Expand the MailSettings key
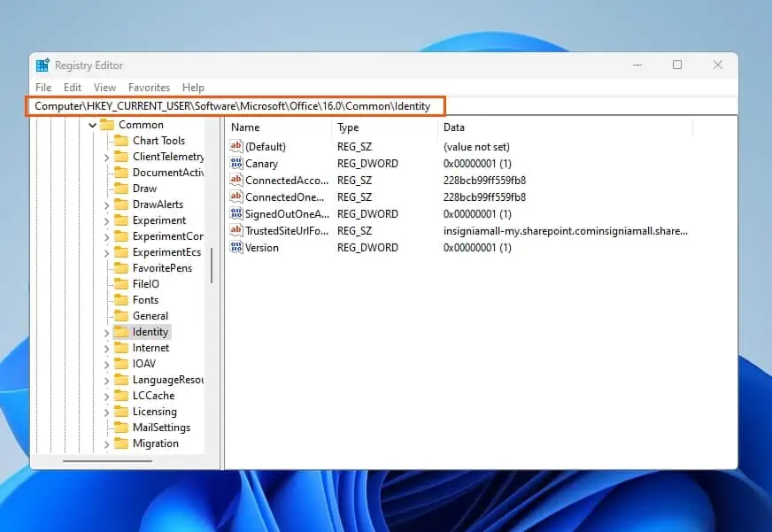Screen dimensions: 772x532 pos(106,428)
